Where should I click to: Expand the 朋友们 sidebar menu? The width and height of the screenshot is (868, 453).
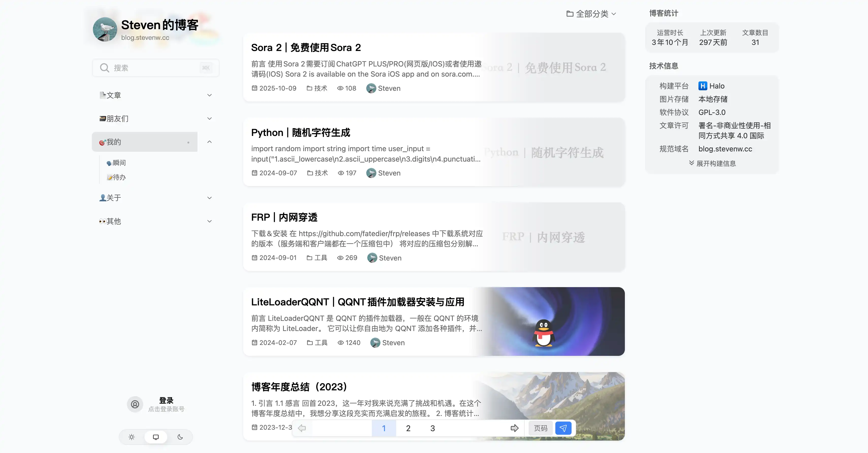point(209,118)
